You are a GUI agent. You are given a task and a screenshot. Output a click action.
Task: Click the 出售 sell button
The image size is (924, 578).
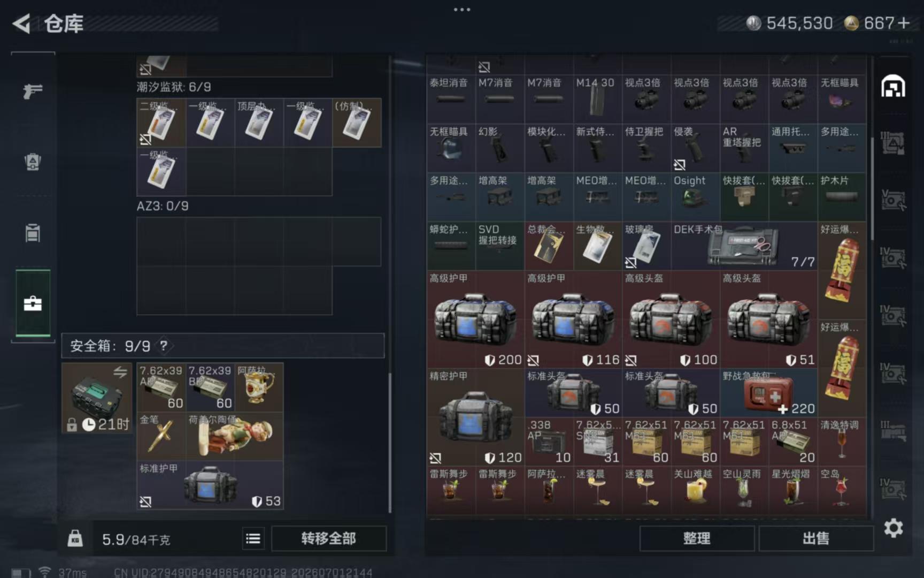(x=815, y=538)
